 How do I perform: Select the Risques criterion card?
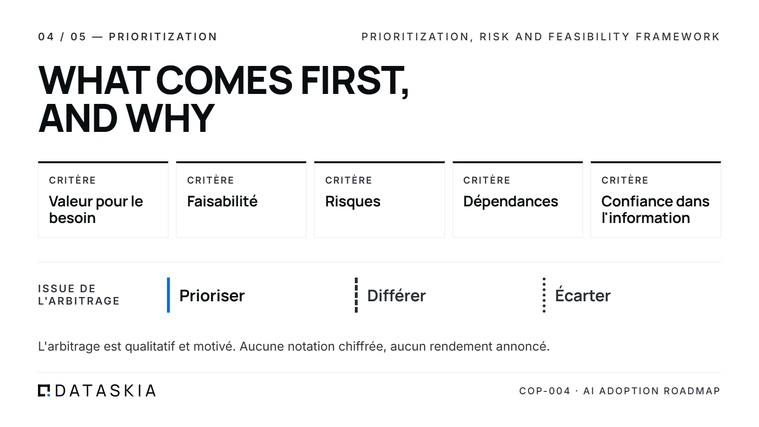click(380, 199)
